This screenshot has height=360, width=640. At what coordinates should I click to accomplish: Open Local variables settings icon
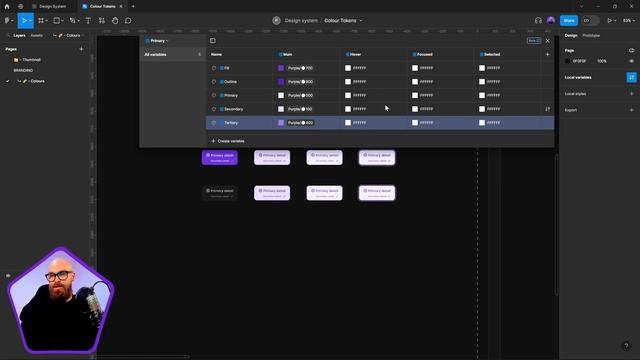point(631,77)
